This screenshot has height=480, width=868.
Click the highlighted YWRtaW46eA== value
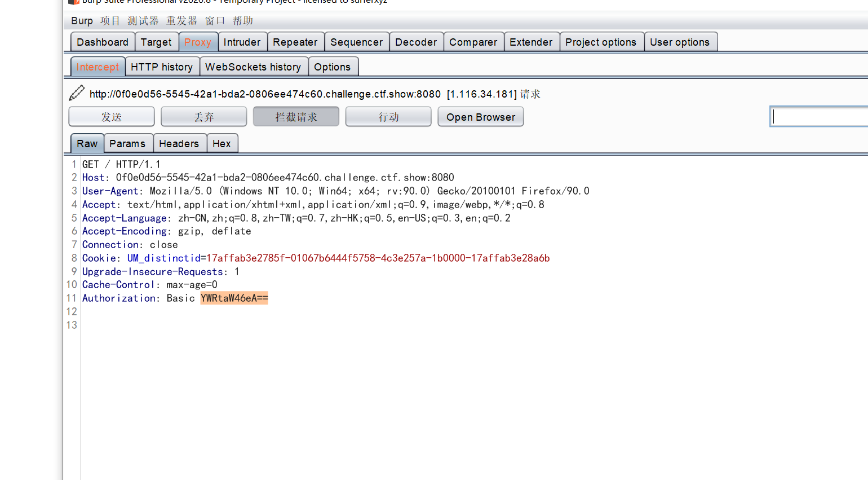(x=234, y=298)
